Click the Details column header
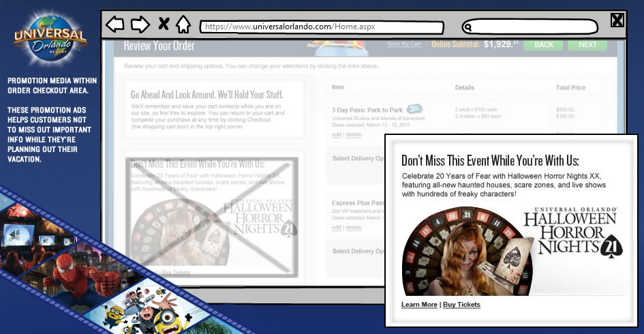Screen dimensions: 644x334 465,87
